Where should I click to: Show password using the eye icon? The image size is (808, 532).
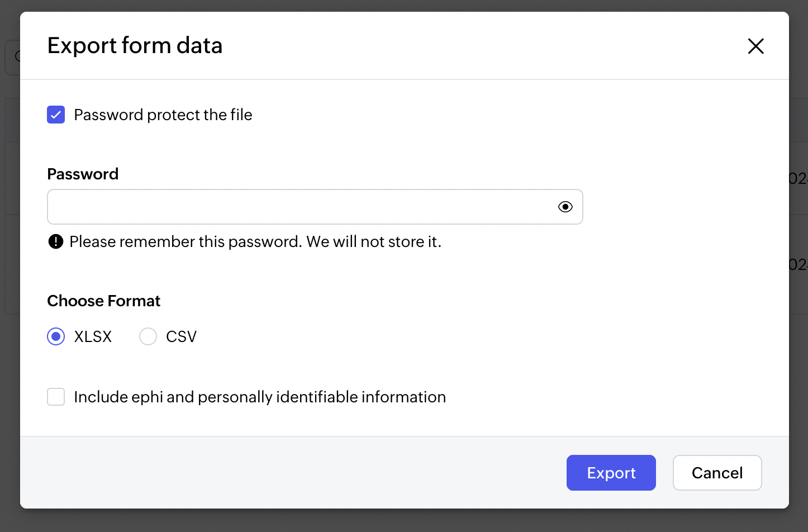565,207
